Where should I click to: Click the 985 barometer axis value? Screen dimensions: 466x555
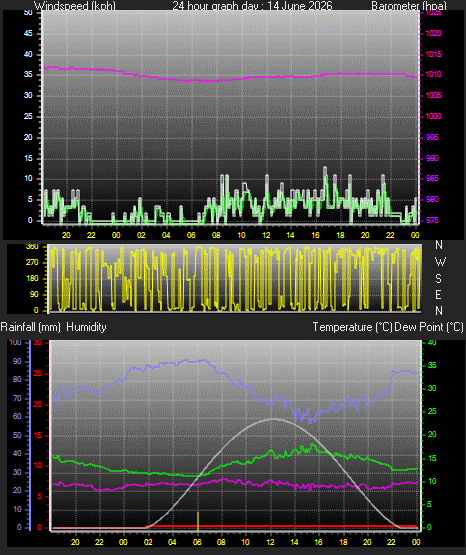(x=432, y=178)
